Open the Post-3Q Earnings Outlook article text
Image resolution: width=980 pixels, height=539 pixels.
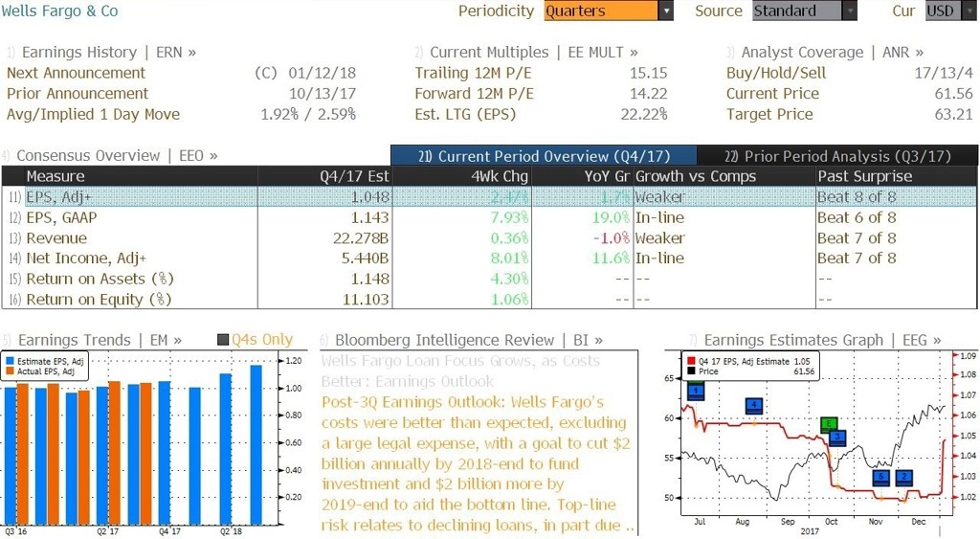pos(478,463)
